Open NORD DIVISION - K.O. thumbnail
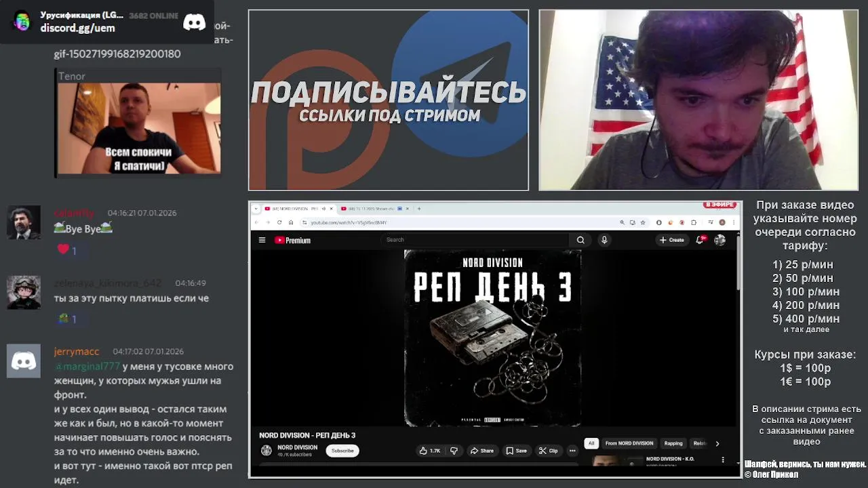Viewport: 868px width, 488px height. coord(616,462)
